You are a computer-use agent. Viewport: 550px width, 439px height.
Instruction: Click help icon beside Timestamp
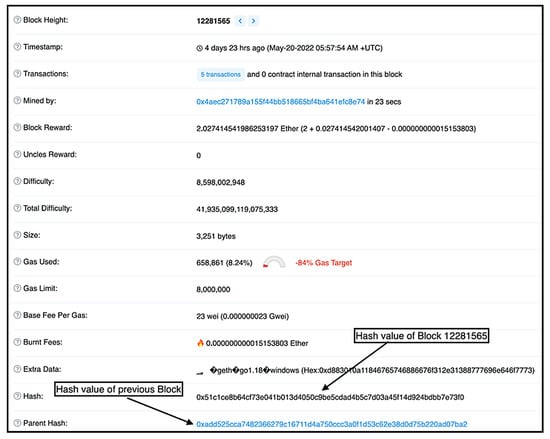[17, 47]
